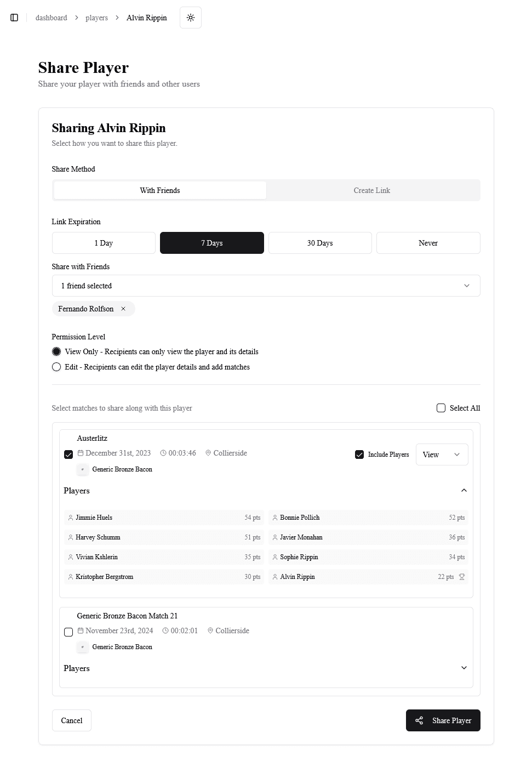
Task: Click the Generic Bronze Bacon thumbnail under Austerlitz
Action: tap(83, 469)
